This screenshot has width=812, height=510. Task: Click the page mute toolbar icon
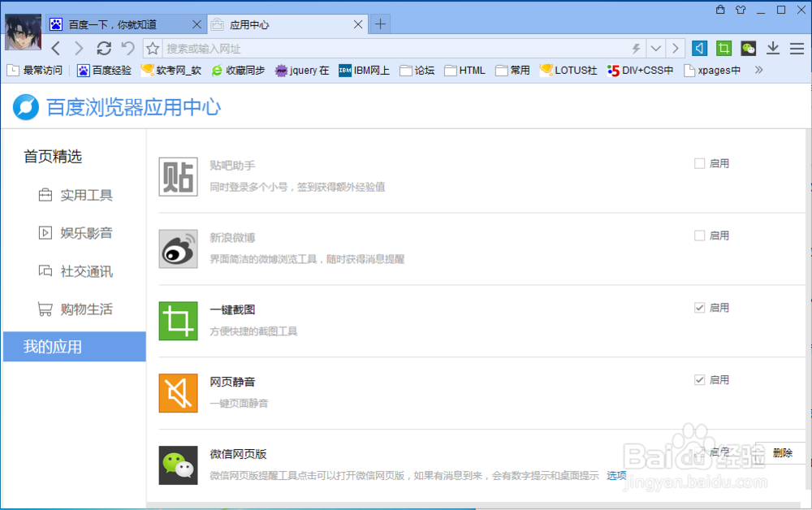[699, 49]
